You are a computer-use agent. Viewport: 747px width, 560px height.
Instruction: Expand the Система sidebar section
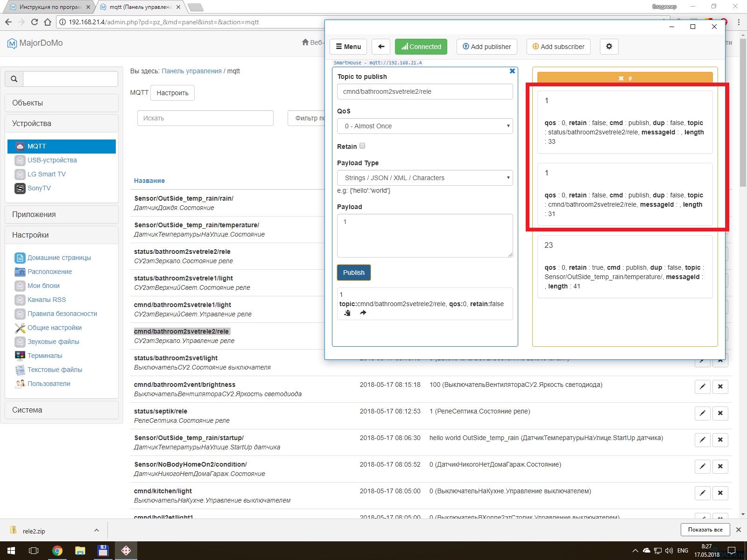tap(61, 410)
